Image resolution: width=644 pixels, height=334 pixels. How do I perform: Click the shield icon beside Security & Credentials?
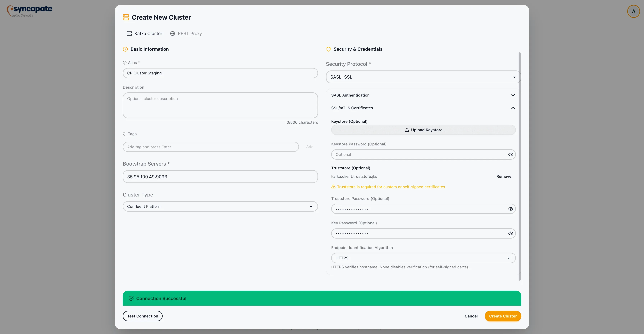328,49
